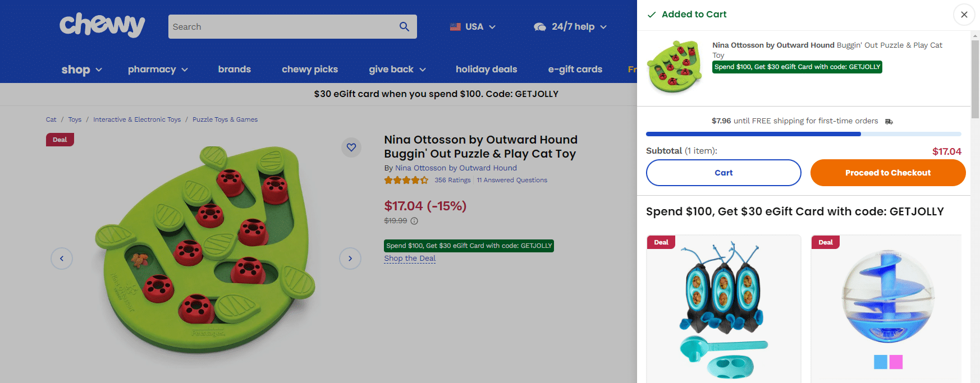
Task: Open the USA country selector
Action: (473, 26)
